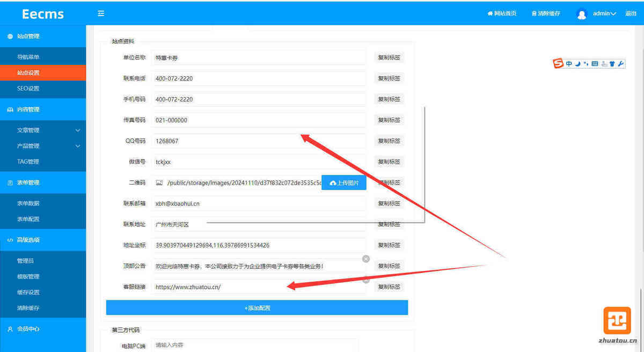Image resolution: width=644 pixels, height=352 pixels.
Task: Click 复制标签 for 传真号码
Action: point(389,120)
